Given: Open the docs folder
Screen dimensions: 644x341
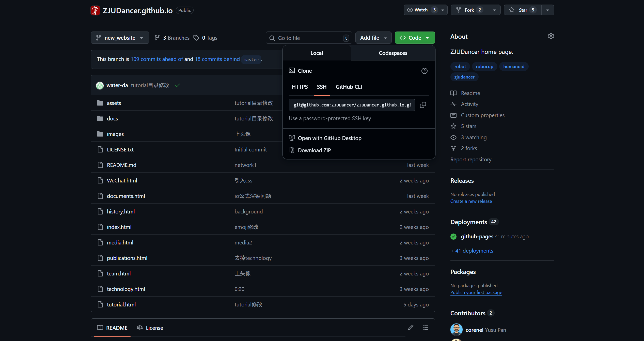Looking at the screenshot, I should pos(112,118).
